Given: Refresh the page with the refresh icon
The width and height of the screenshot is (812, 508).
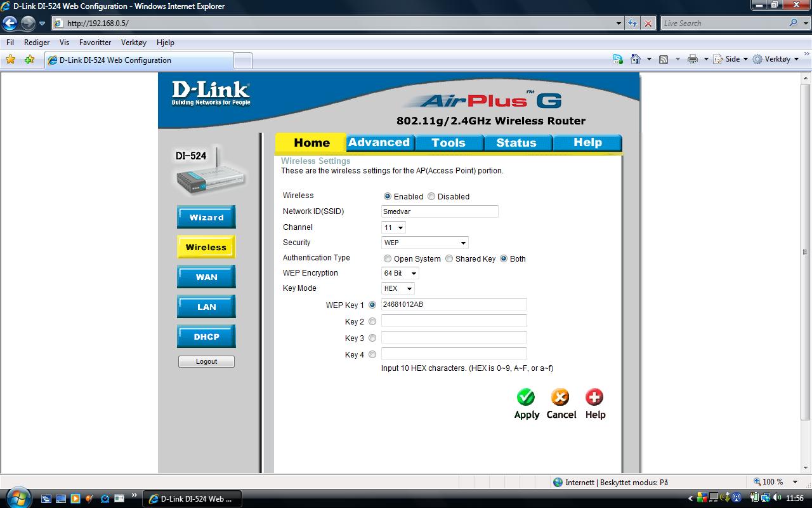Looking at the screenshot, I should click(632, 23).
